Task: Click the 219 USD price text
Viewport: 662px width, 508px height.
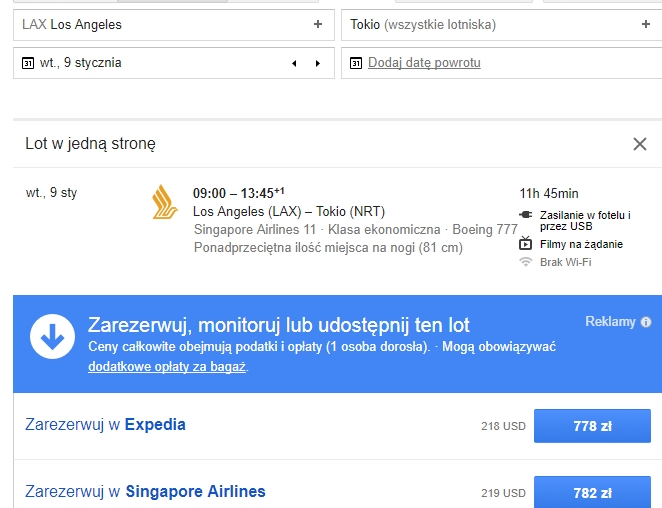Action: tap(503, 493)
